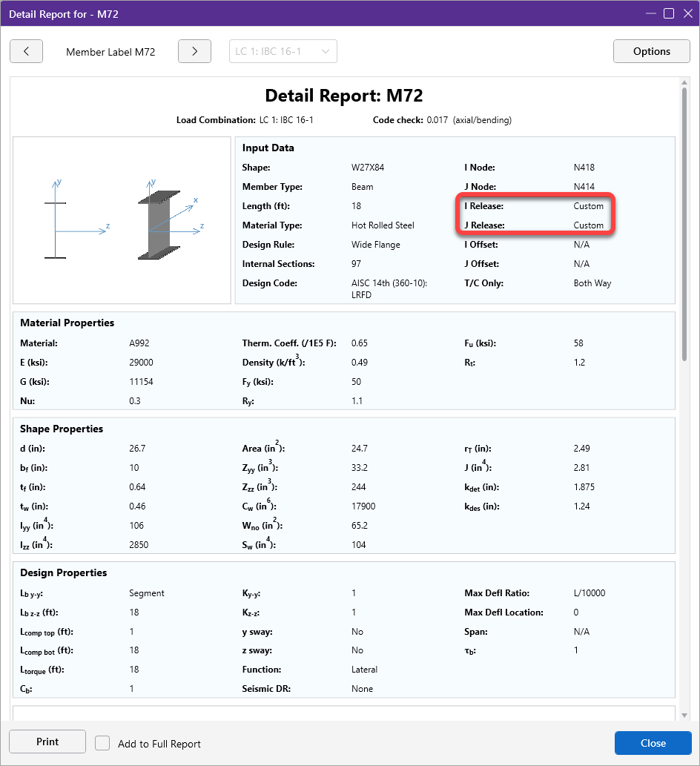This screenshot has height=766, width=700.
Task: Open the load combination dropdown
Action: pos(283,51)
